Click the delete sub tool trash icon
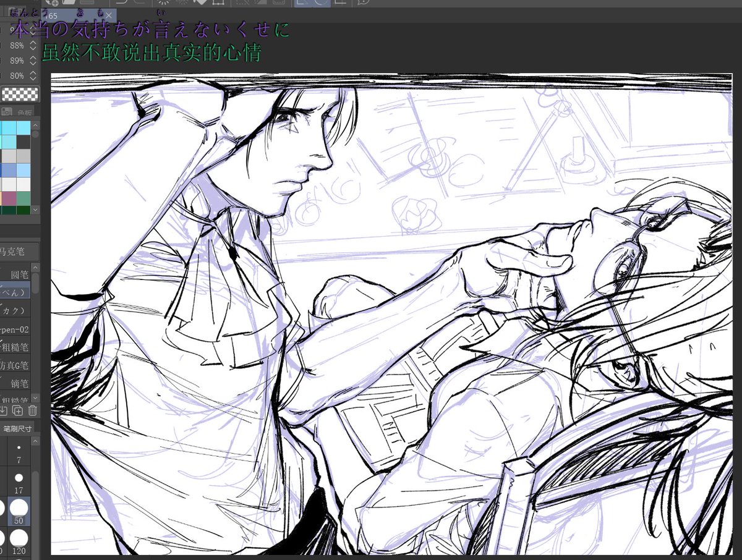Viewport: 742px width, 560px height. point(32,410)
